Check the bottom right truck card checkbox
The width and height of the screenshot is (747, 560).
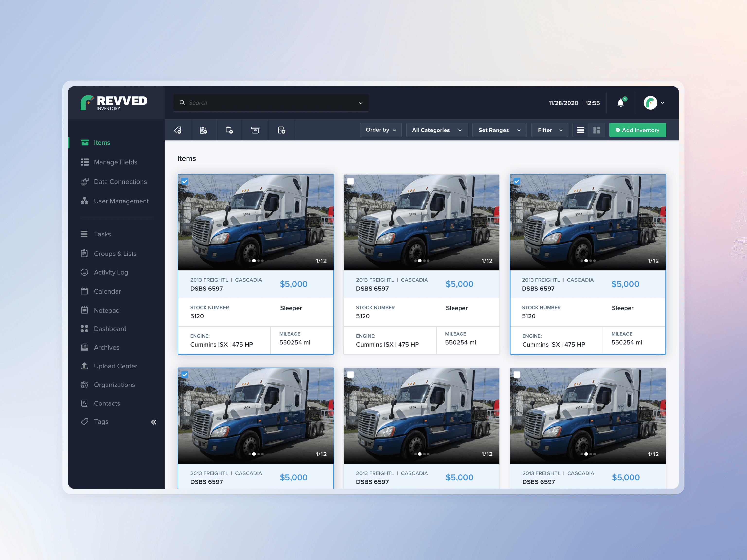tap(517, 375)
